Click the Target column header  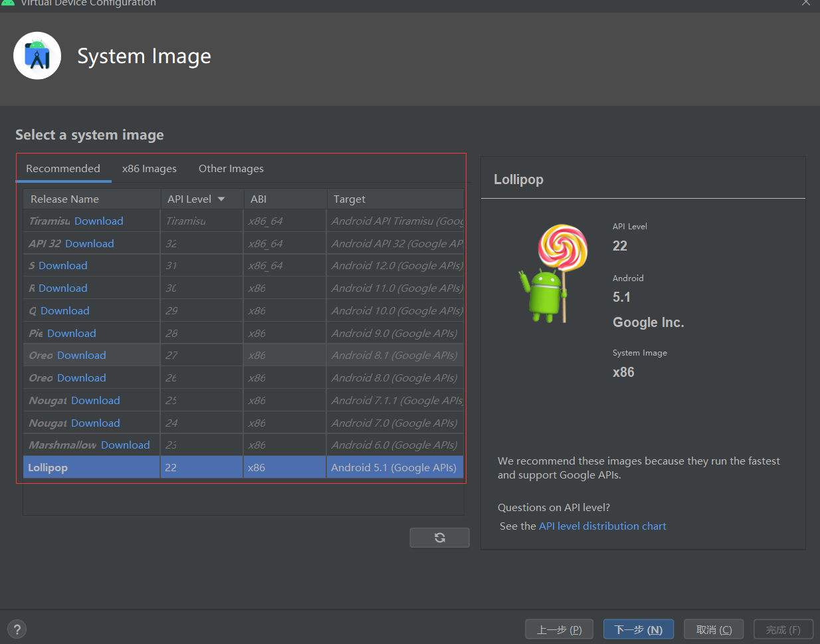click(395, 199)
